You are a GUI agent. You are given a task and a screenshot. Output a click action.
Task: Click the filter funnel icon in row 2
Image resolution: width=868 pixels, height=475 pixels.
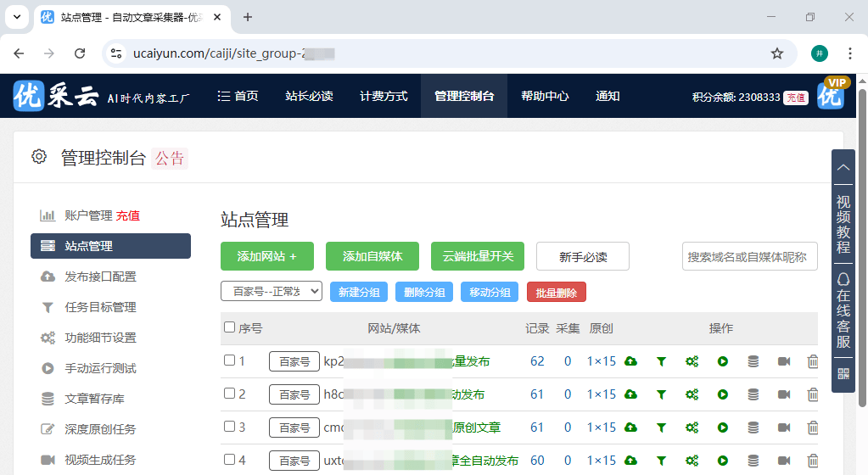point(661,394)
